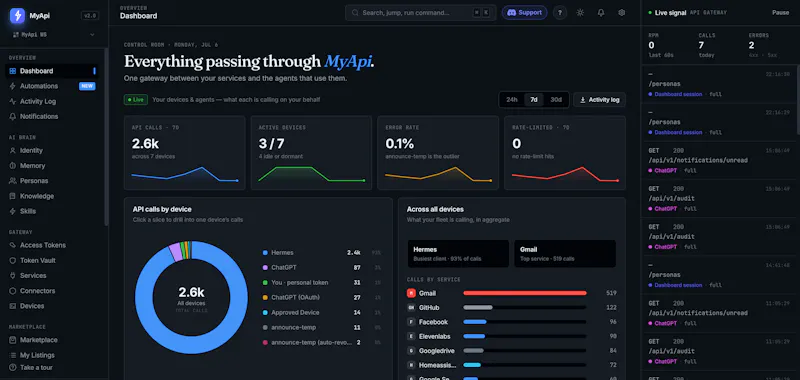
Task: Click the Access Tokens key icon
Action: pos(13,245)
